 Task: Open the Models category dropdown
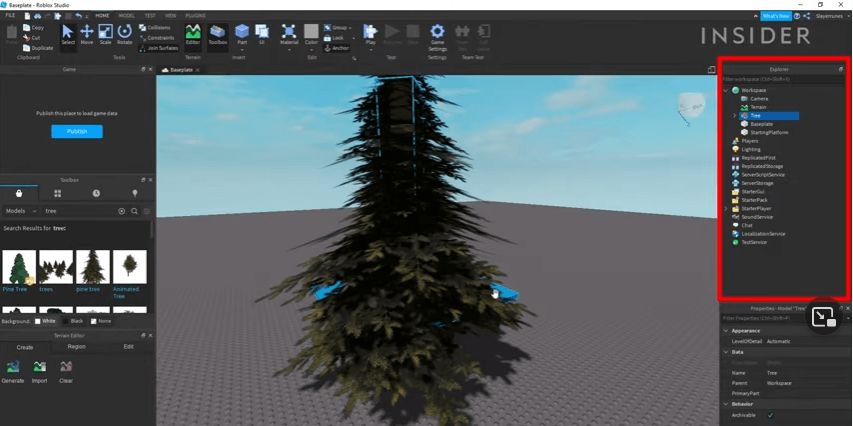[x=21, y=211]
